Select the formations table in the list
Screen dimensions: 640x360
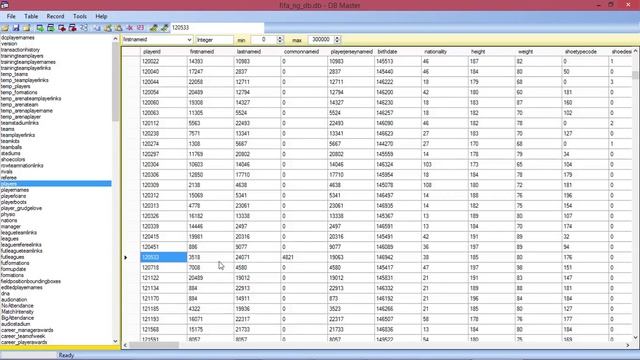click(12, 275)
